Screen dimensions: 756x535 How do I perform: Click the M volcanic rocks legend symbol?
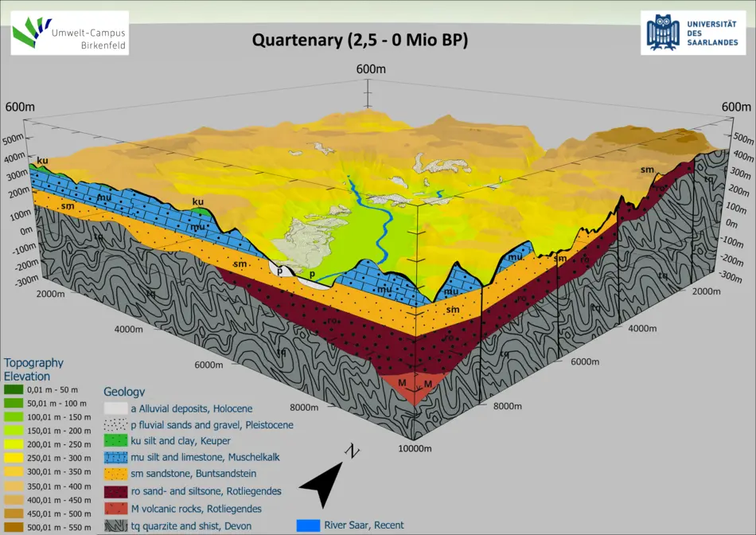tap(115, 509)
